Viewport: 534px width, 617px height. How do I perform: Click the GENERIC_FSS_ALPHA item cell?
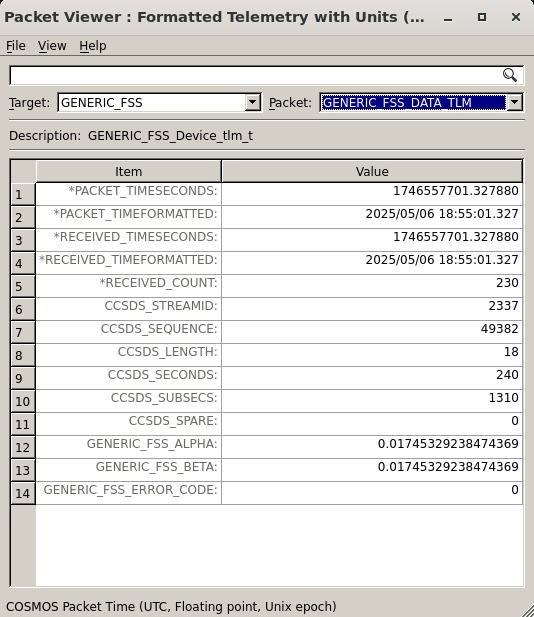(x=129, y=447)
